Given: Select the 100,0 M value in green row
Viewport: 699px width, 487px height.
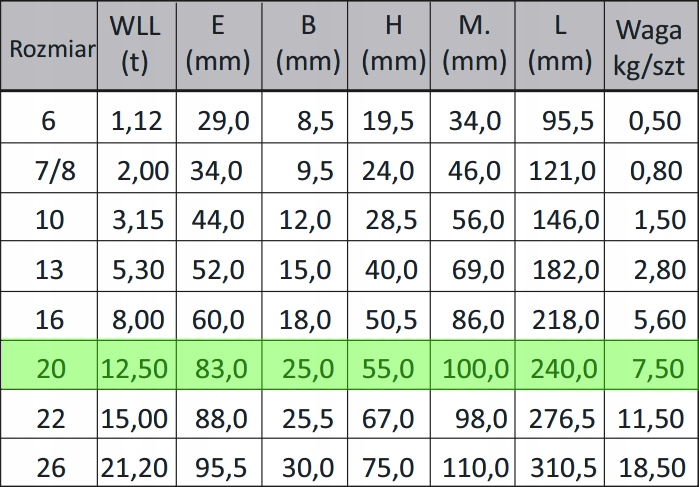Looking at the screenshot, I should [473, 366].
